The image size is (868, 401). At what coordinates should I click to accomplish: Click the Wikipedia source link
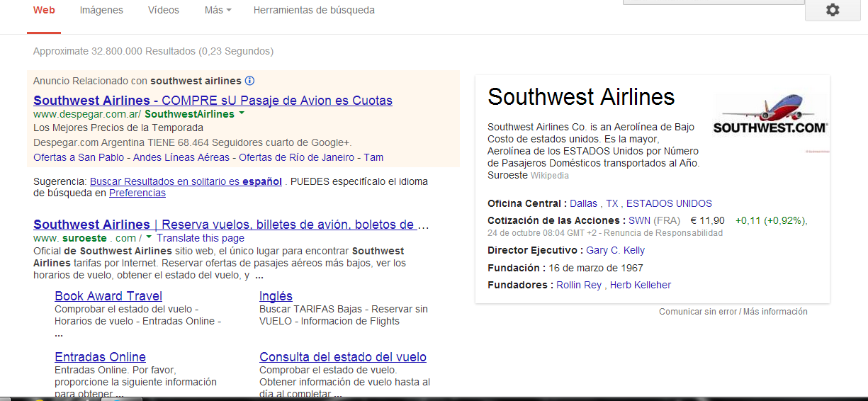(550, 176)
